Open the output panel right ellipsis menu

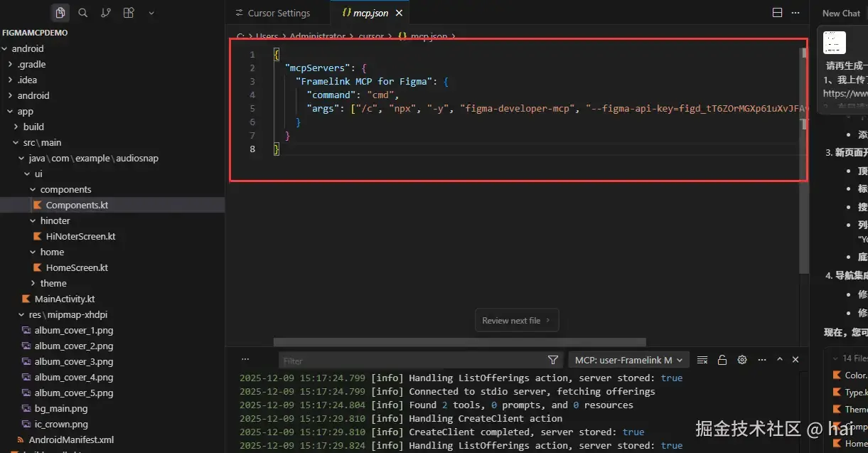[761, 360]
